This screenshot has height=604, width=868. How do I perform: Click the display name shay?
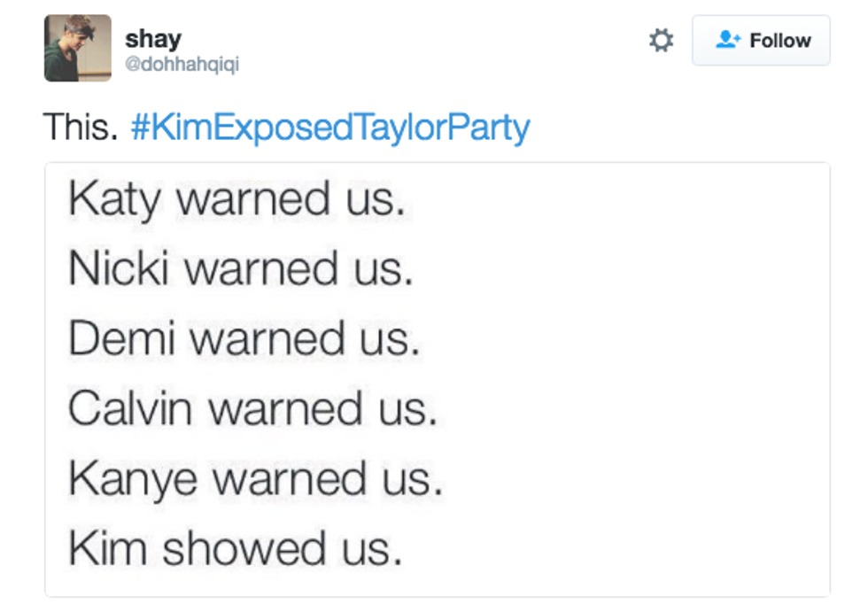pos(153,39)
